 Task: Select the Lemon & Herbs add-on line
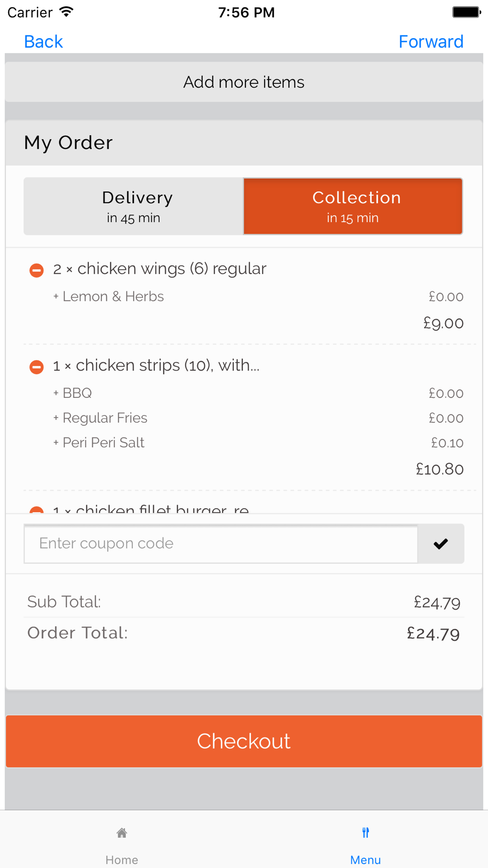[258, 296]
